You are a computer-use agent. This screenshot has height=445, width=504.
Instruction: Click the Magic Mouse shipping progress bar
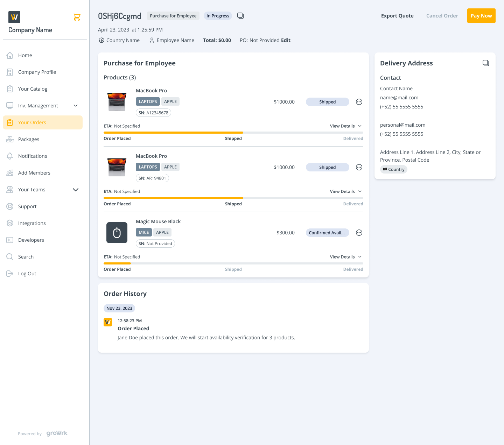(233, 263)
